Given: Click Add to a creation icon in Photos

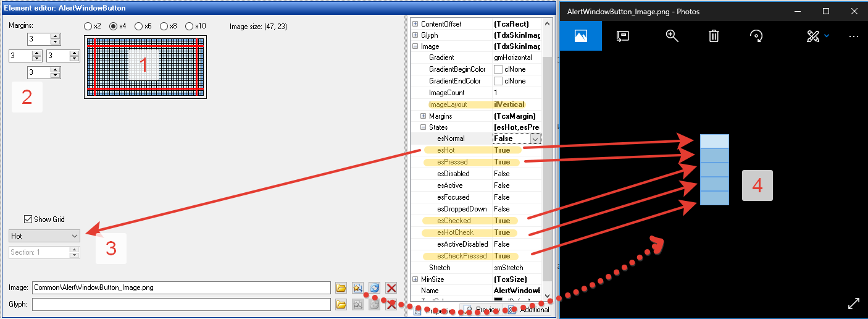Looking at the screenshot, I should (623, 36).
